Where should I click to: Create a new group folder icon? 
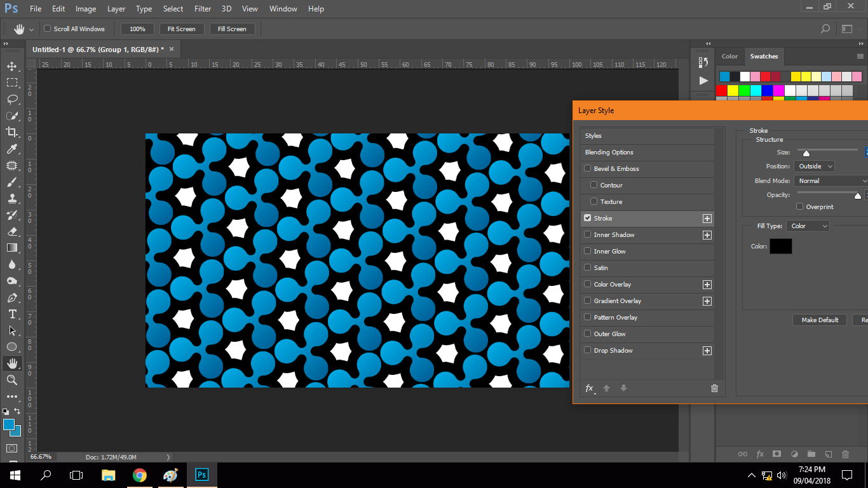click(x=811, y=454)
